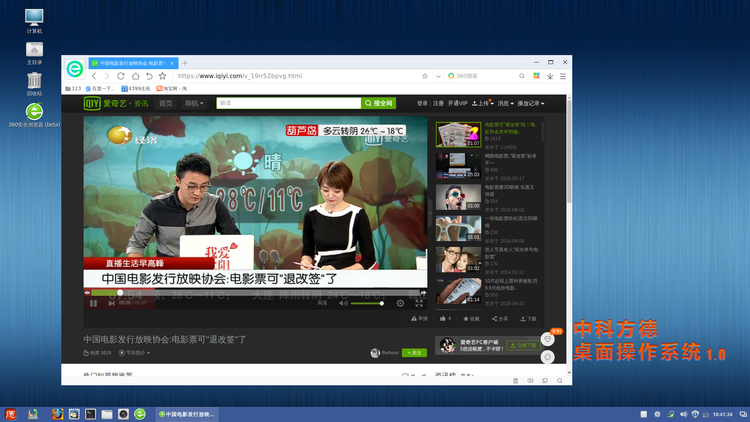The image size is (750, 422).
Task: Reload the page with the refresh icon
Action: [121, 76]
